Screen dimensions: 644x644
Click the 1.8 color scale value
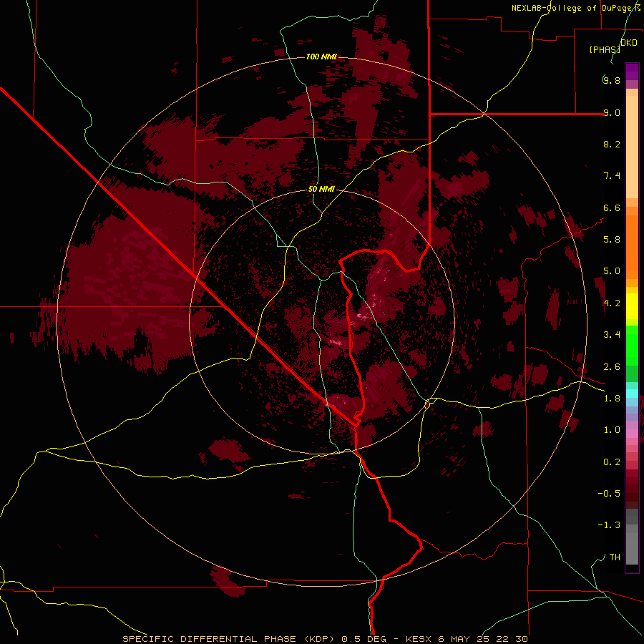pos(612,399)
